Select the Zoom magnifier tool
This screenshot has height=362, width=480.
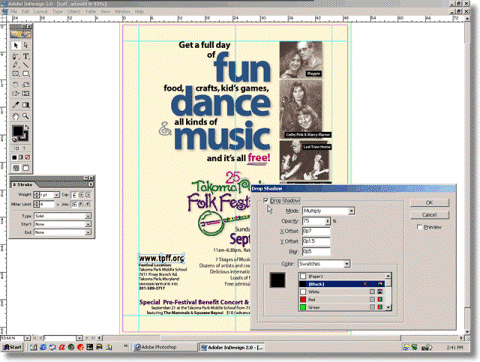coord(26,116)
